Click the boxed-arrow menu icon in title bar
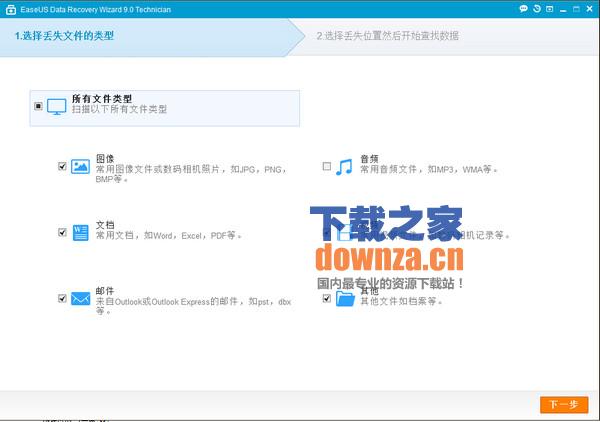Viewport: 600px width, 422px height. point(549,9)
